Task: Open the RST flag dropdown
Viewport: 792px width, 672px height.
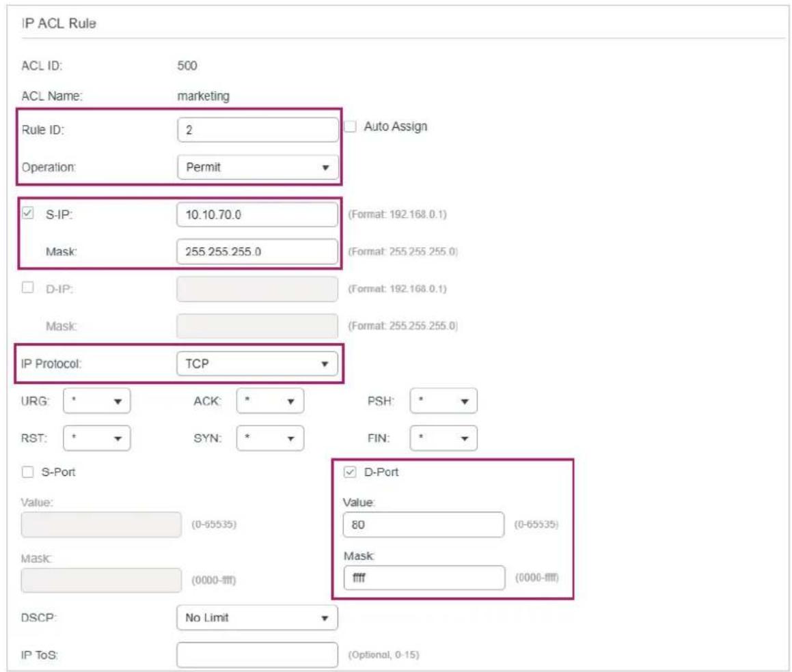Action: click(96, 438)
